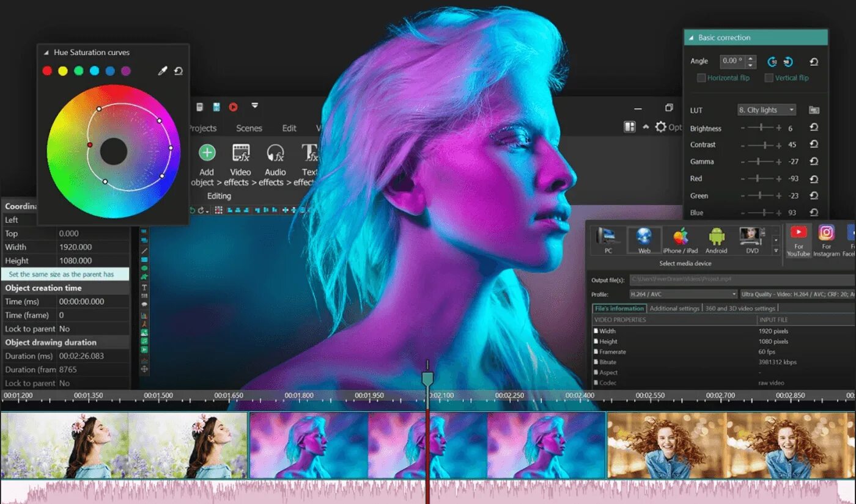Viewport: 856px width, 504px height.
Task: Select the Text tool in left toolbar
Action: click(144, 287)
